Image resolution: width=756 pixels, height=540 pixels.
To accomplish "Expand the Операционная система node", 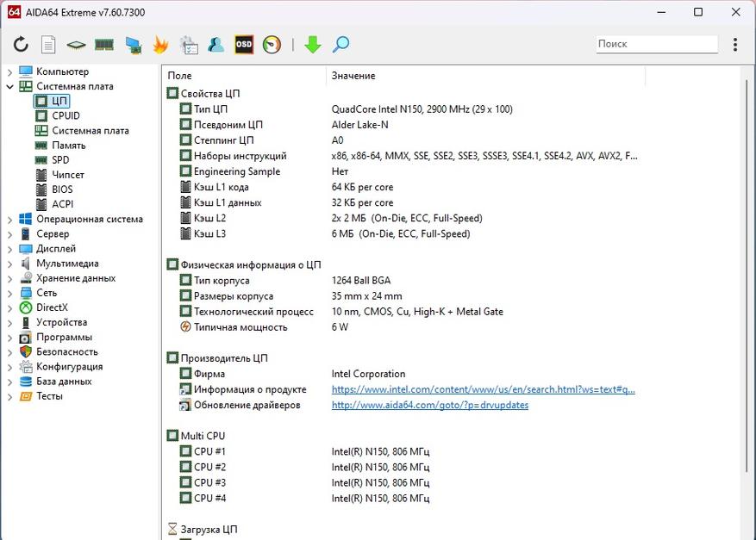I will click(x=9, y=220).
